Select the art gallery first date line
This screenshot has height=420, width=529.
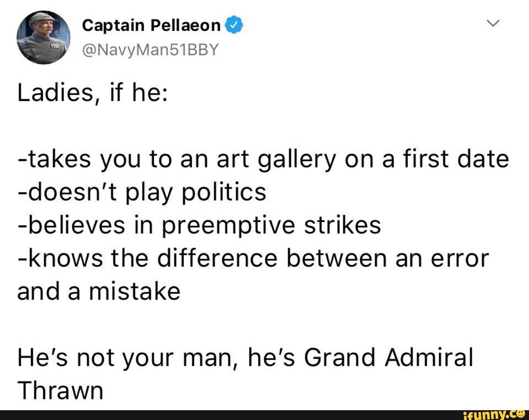click(263, 158)
